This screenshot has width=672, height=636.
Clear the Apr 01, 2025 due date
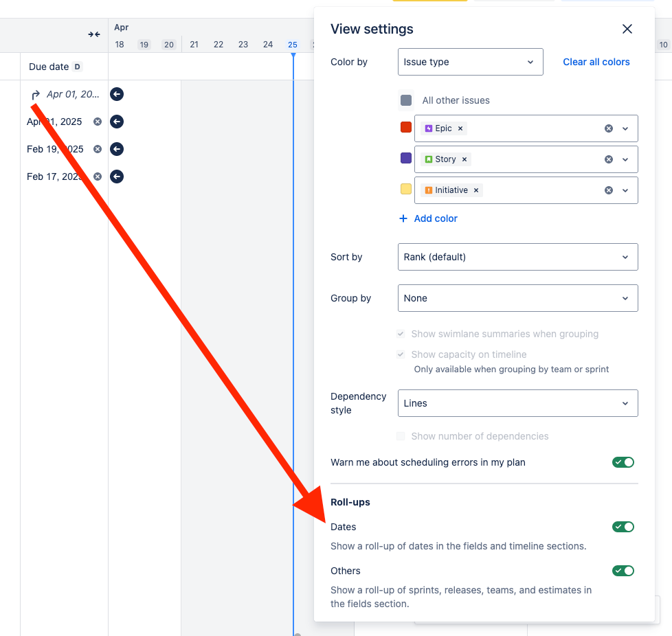(x=98, y=122)
